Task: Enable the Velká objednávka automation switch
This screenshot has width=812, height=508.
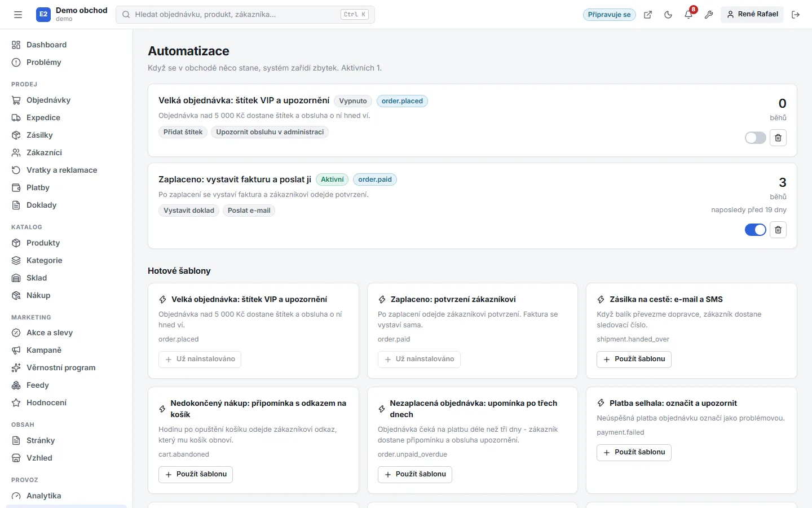Action: click(x=755, y=138)
